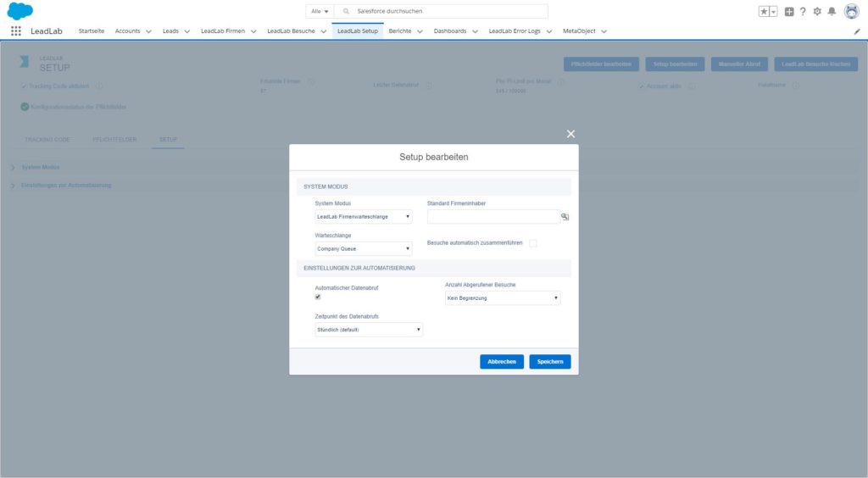The width and height of the screenshot is (868, 478).
Task: Expand the Leads tab chevron menu
Action: 187,31
